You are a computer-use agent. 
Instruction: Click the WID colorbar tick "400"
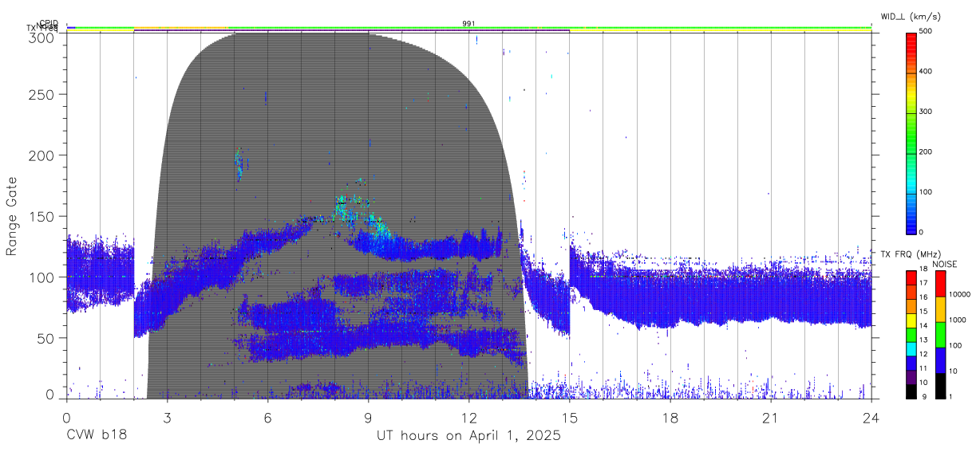tap(926, 72)
